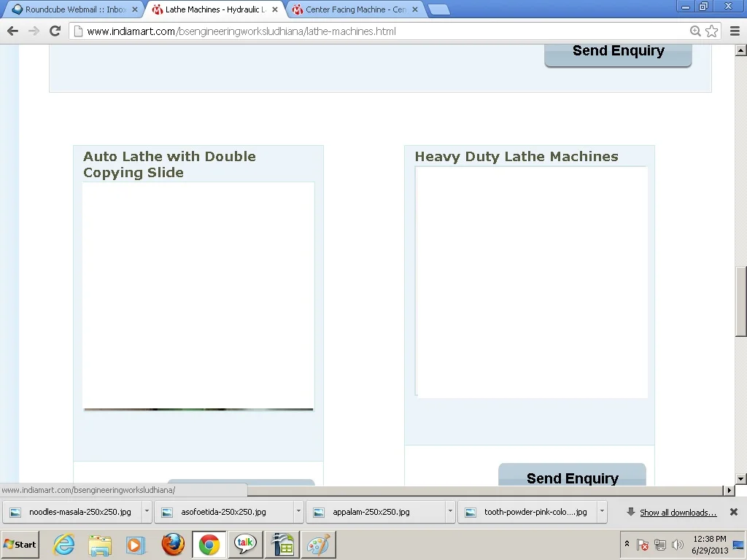Expand appalam download options arrow
This screenshot has width=747, height=560.
point(450,512)
